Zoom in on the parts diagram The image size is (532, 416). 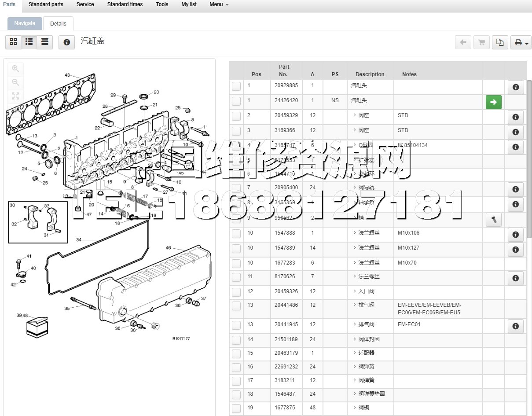click(15, 69)
